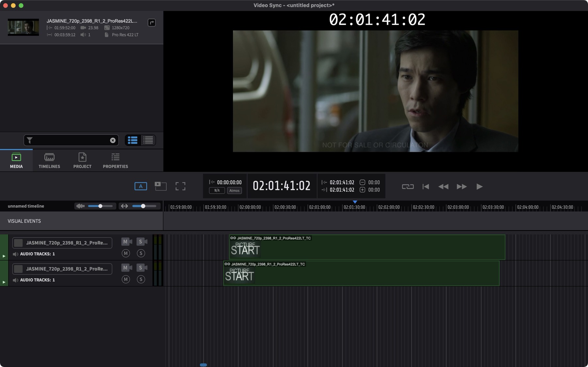This screenshot has width=588, height=367.
Task: Click the plus post-roll icon
Action: click(x=362, y=190)
